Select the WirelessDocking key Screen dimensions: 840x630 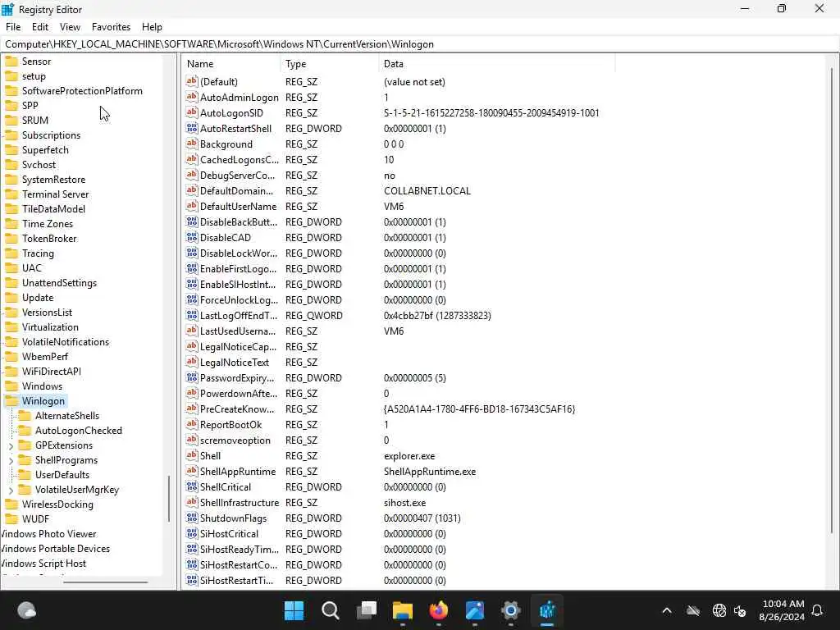coord(57,504)
